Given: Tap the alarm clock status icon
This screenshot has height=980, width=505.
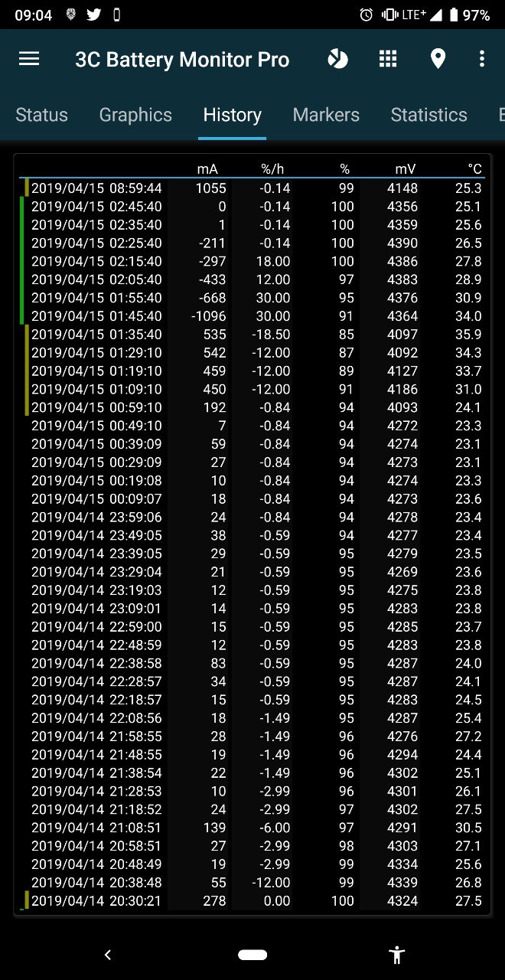Looking at the screenshot, I should pyautogui.click(x=367, y=15).
